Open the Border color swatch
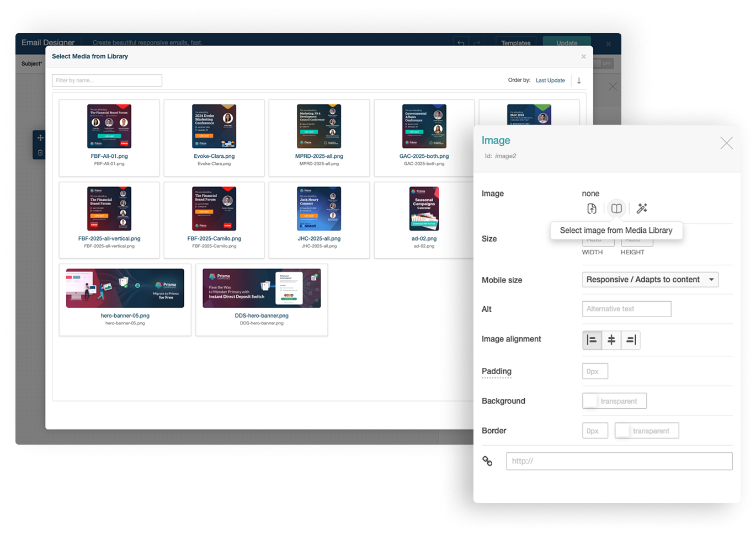This screenshot has width=756, height=534. (622, 431)
